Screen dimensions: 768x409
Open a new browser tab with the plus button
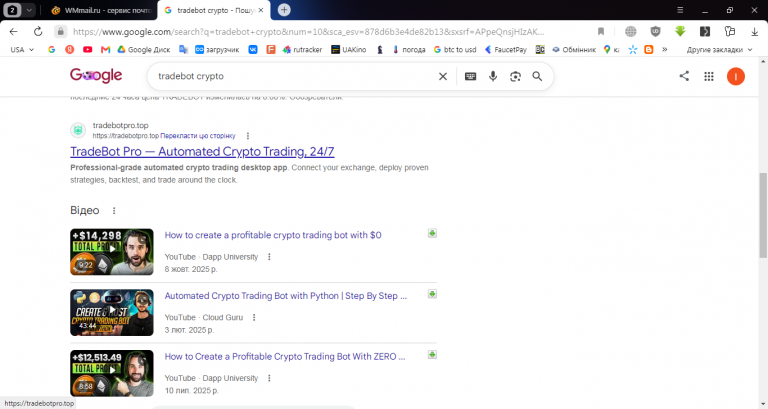click(x=284, y=10)
